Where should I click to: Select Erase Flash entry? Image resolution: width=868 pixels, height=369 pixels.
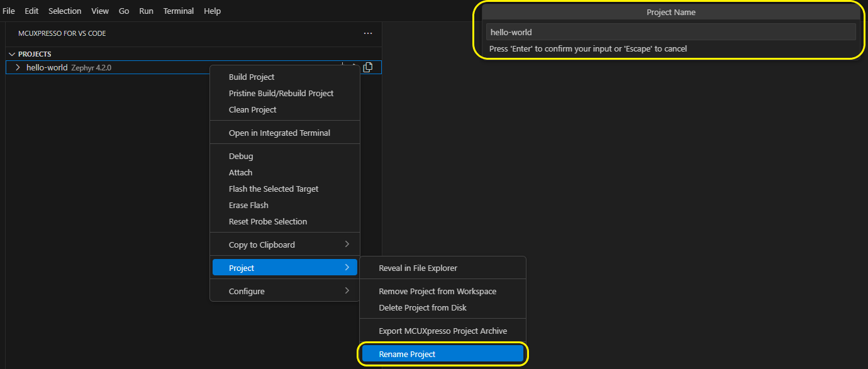point(248,205)
